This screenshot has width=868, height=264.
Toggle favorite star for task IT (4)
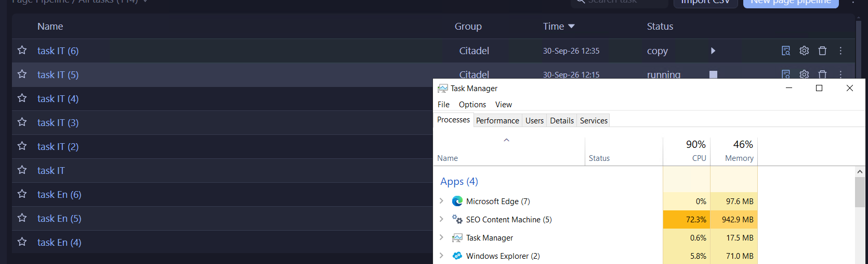22,98
